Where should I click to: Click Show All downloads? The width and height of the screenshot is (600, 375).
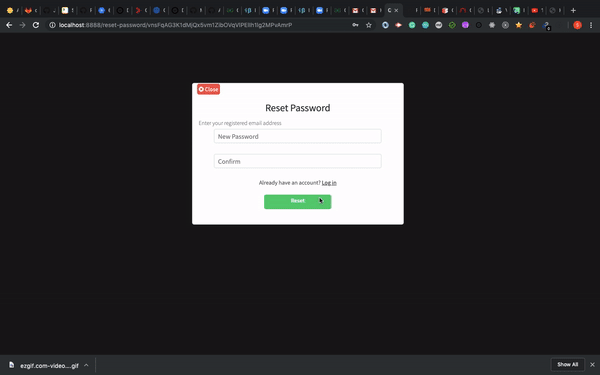(x=567, y=365)
